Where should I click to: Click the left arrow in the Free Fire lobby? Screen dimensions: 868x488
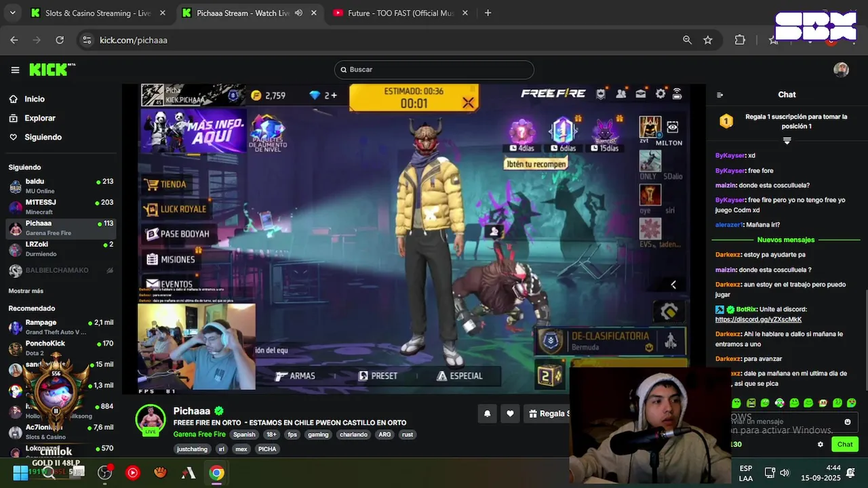click(673, 285)
